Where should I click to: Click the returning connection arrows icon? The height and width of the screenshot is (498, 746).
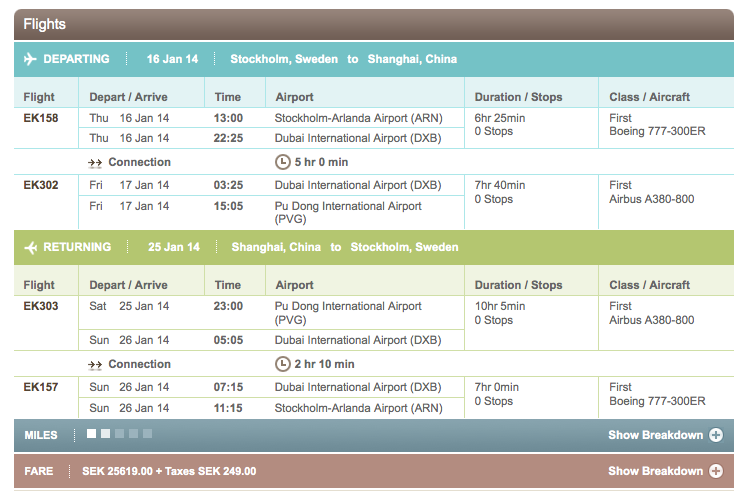[96, 364]
